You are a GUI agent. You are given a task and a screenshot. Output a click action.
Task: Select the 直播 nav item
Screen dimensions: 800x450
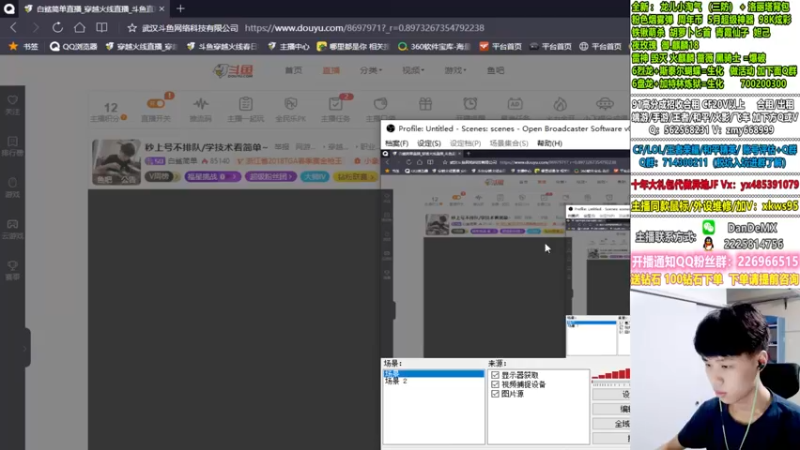[331, 70]
